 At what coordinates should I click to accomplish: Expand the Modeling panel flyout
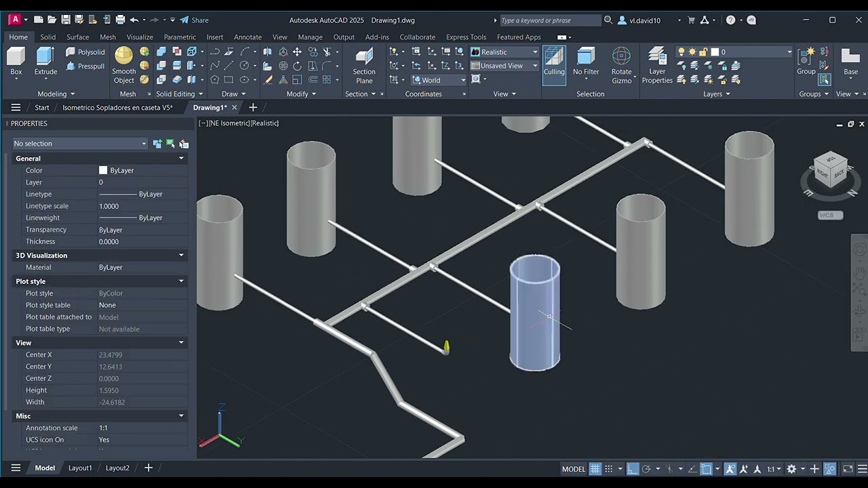[56, 94]
